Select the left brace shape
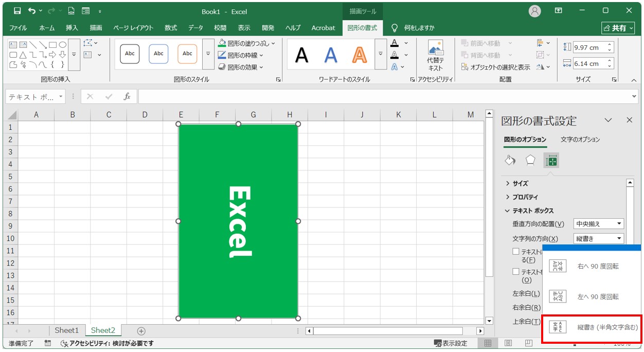 53,64
